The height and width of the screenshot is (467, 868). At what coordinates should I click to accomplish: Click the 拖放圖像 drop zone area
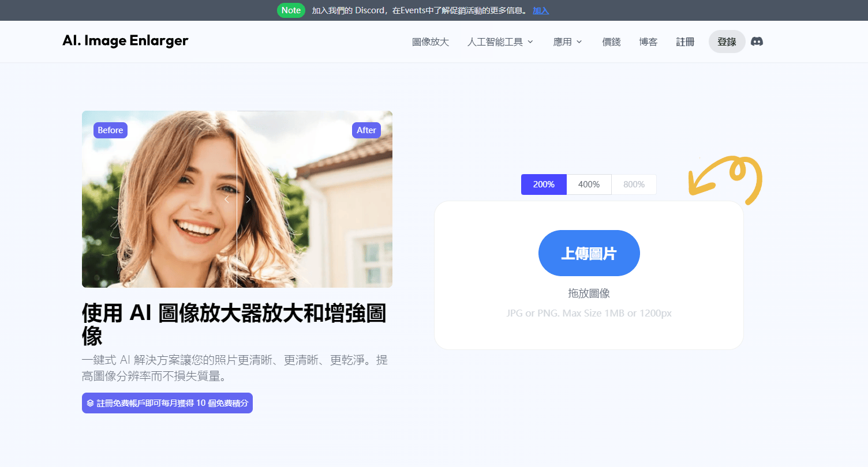pos(589,293)
